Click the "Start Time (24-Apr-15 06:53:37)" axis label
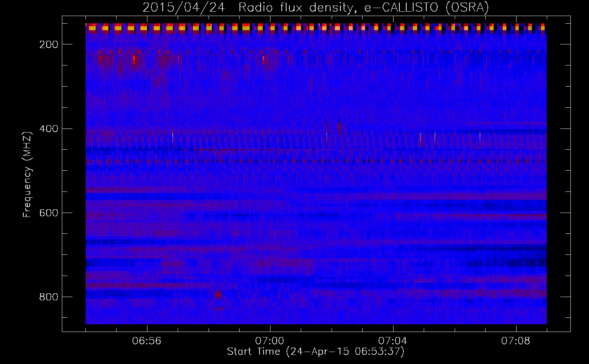This screenshot has width=589, height=364. 316,352
